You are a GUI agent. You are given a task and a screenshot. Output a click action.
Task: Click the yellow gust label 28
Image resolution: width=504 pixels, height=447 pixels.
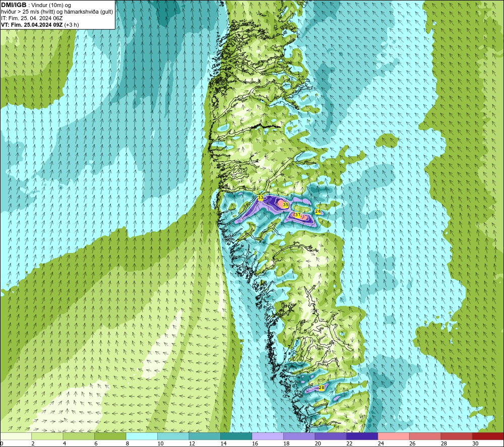322,388
